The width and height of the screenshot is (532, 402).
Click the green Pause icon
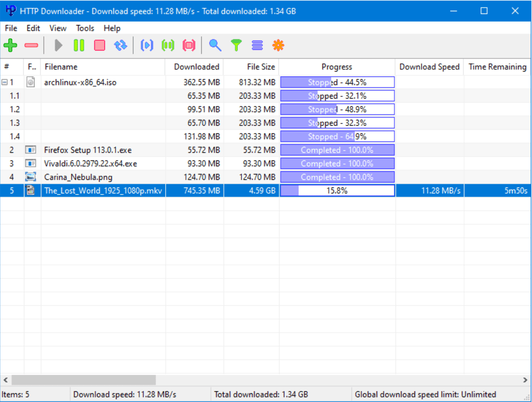tap(79, 45)
